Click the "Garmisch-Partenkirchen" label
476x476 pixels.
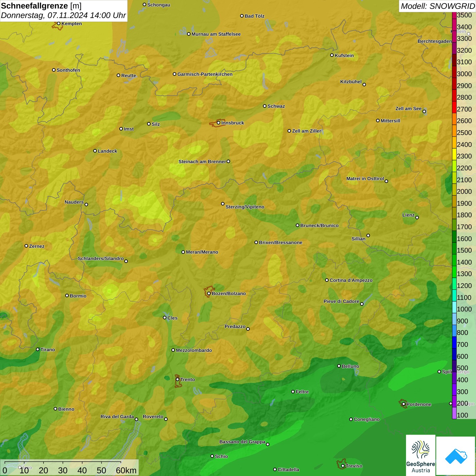coord(205,74)
